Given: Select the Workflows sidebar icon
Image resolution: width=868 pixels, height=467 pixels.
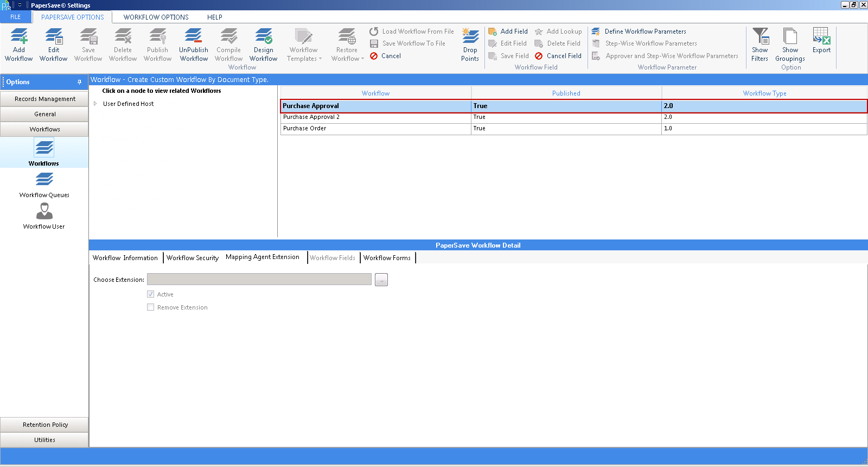Looking at the screenshot, I should 44,153.
